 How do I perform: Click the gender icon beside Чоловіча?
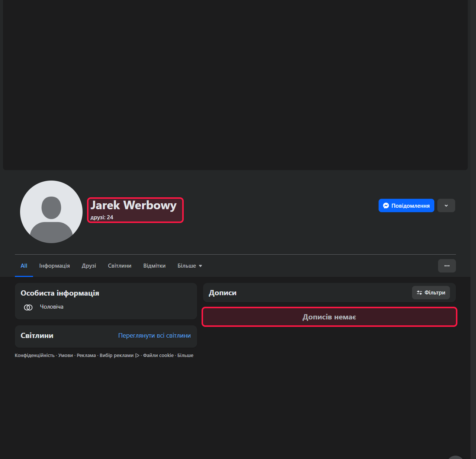(x=28, y=307)
